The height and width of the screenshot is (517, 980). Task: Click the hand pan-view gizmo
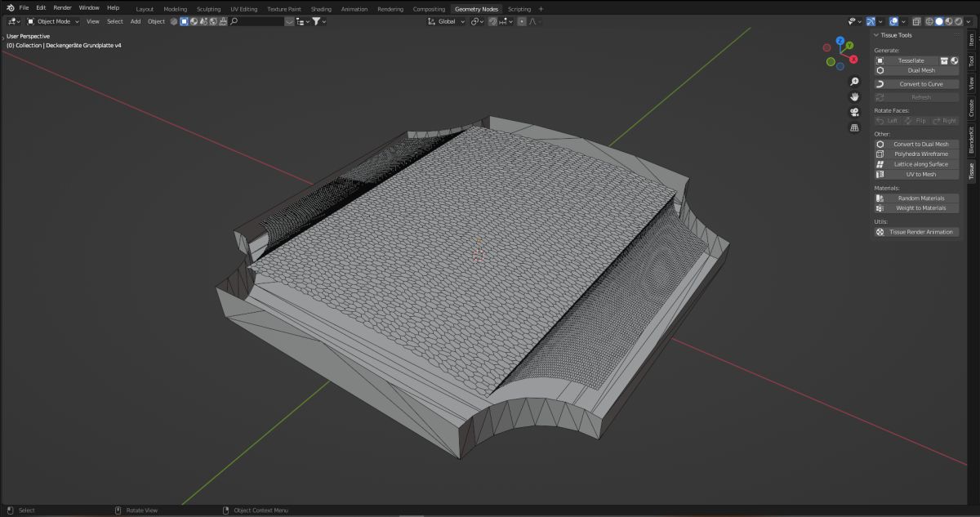click(854, 97)
